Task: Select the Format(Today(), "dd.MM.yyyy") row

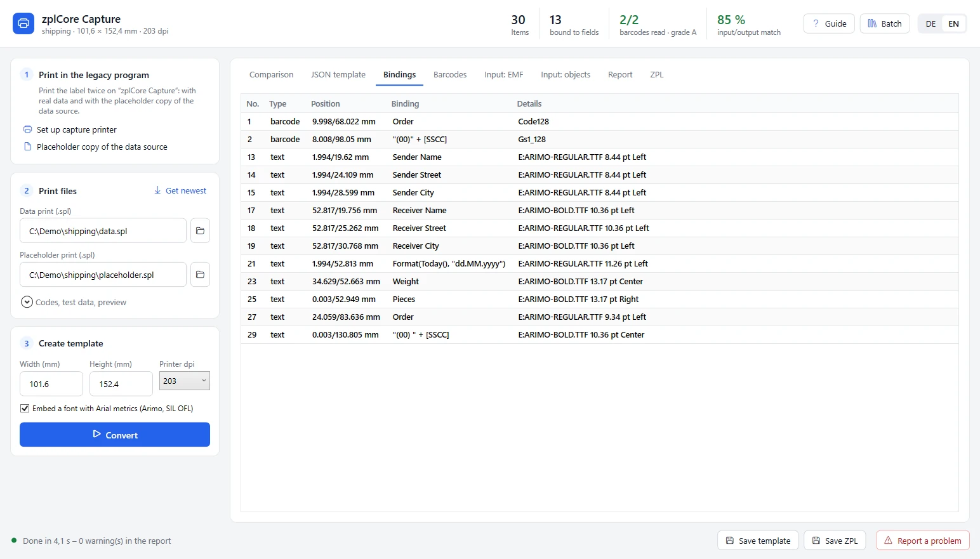Action: [600, 263]
